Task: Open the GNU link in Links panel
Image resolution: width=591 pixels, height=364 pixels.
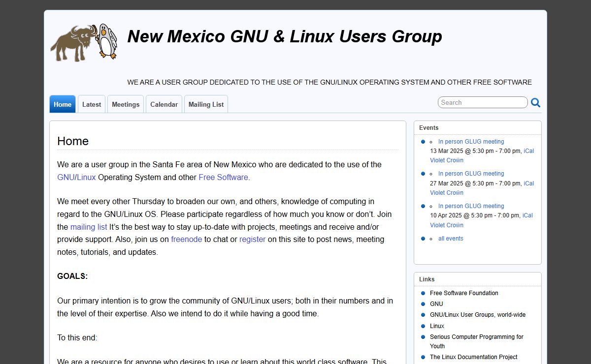Action: (436, 304)
